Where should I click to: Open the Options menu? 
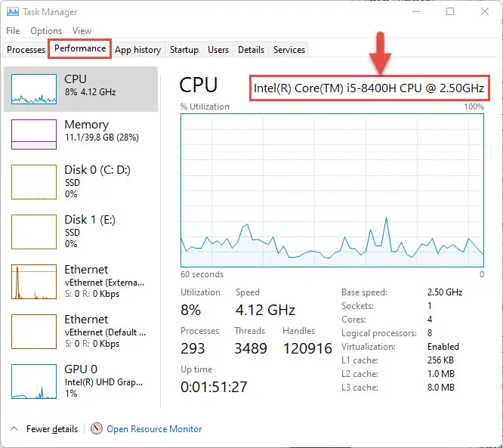coord(46,31)
